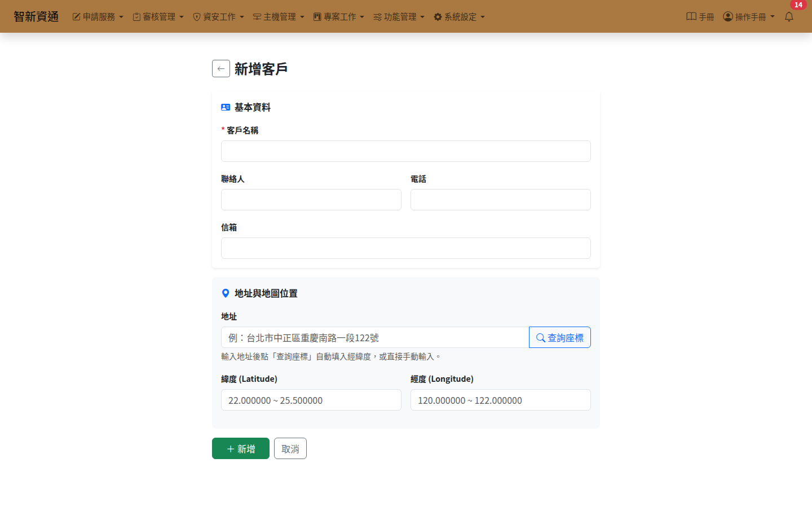812x520 pixels.
Task: Click into the 電話 field
Action: click(501, 200)
